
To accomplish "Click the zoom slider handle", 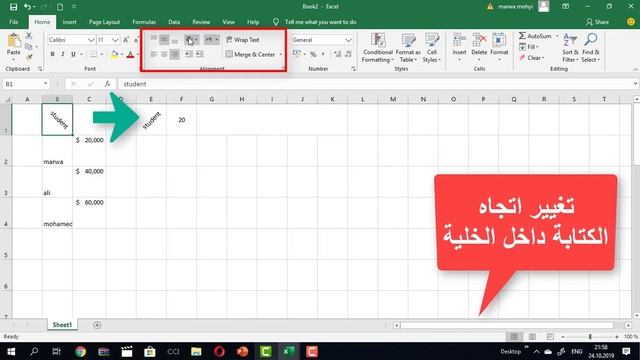I will (x=590, y=337).
